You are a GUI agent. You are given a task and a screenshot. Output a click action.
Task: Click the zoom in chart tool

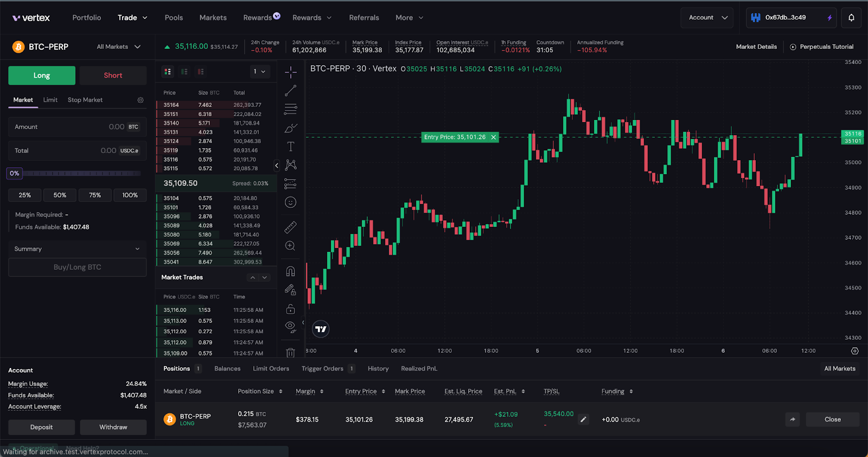[x=290, y=246]
